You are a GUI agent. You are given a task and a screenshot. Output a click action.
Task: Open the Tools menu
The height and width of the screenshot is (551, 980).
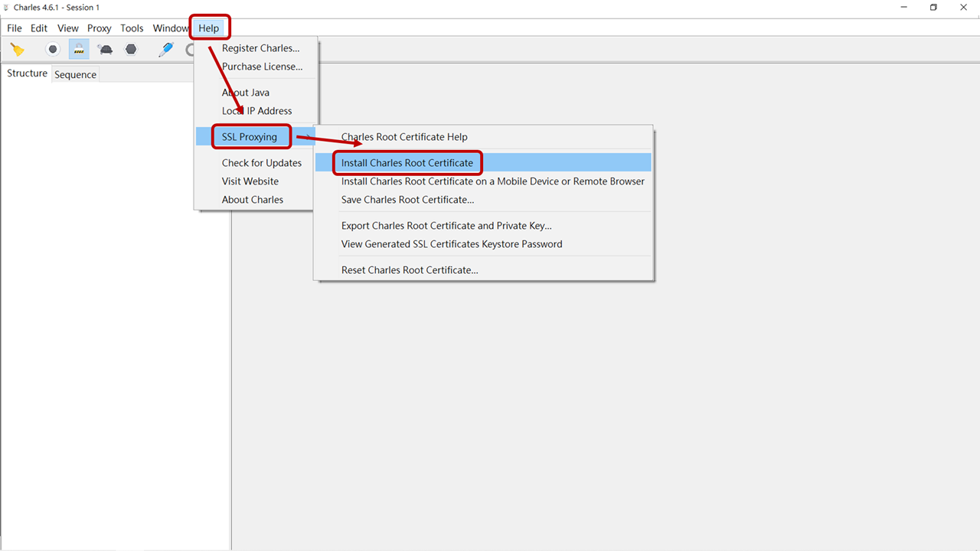[x=132, y=28]
